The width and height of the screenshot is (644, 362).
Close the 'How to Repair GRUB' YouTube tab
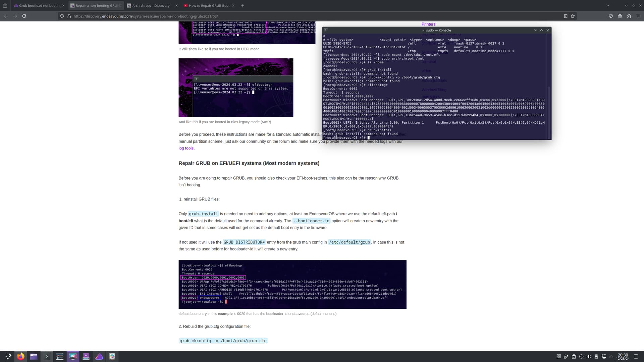pos(233,5)
